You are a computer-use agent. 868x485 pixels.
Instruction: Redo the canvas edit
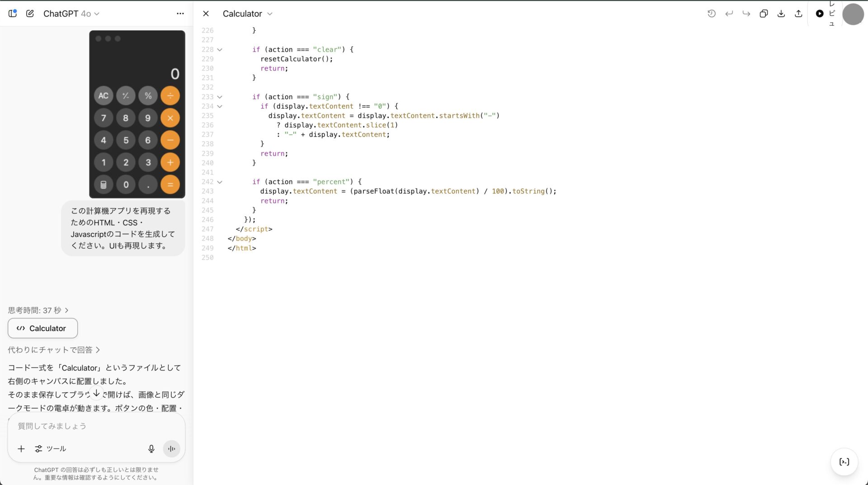(x=746, y=14)
